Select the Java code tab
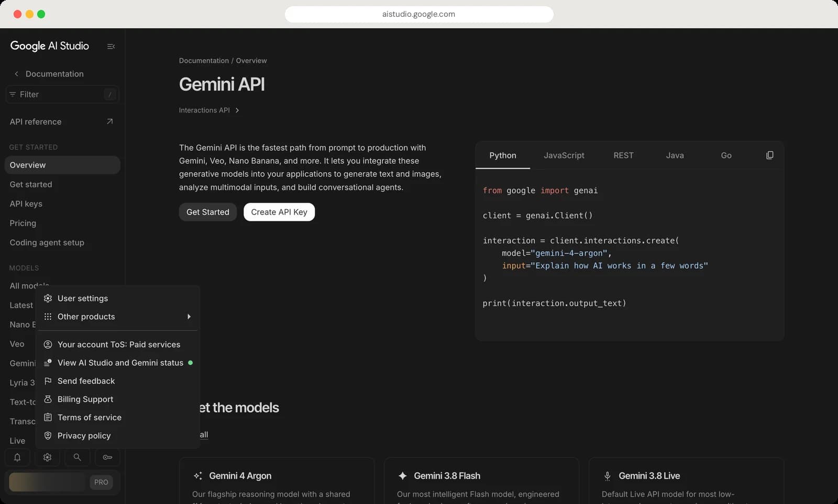This screenshot has height=504, width=838. point(675,155)
